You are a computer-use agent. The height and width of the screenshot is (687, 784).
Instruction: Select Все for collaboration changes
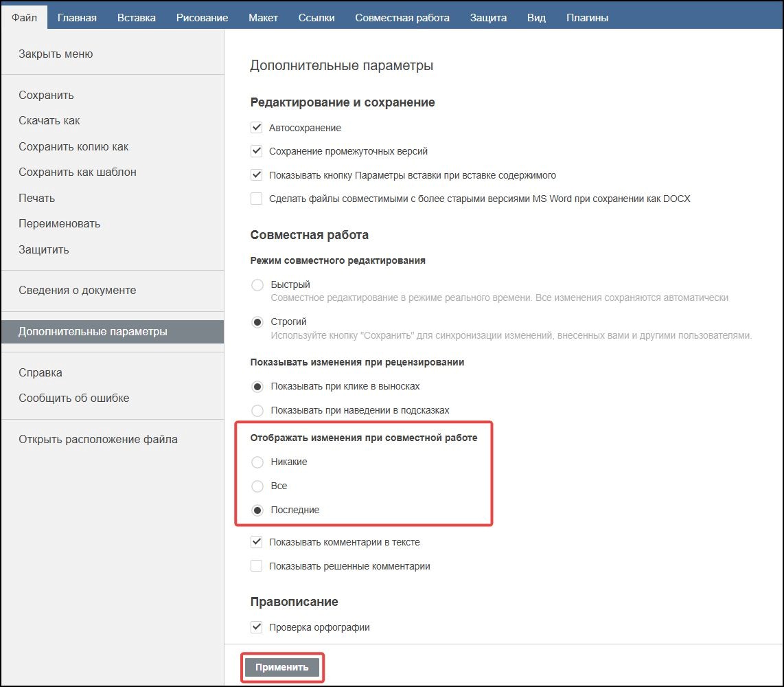(257, 486)
